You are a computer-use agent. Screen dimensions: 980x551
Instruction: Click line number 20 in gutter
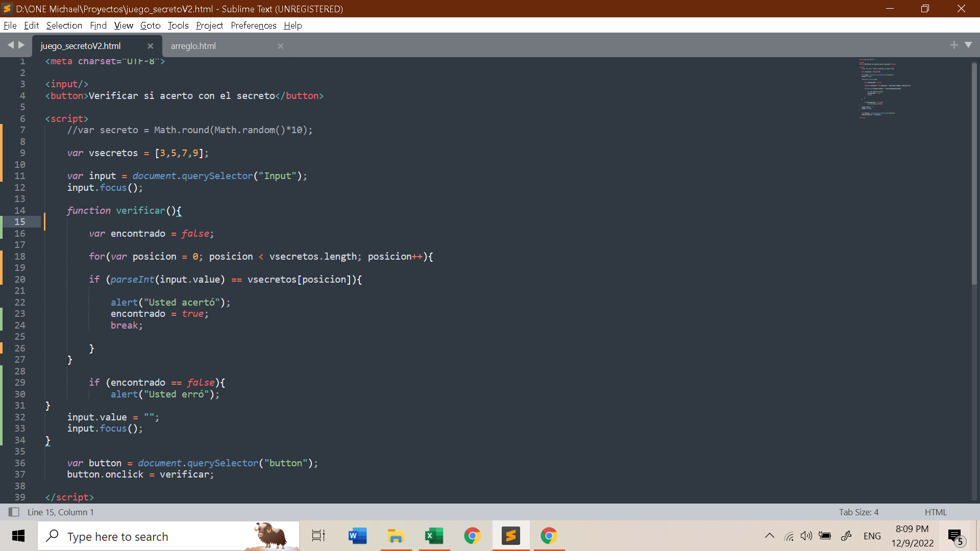(19, 279)
